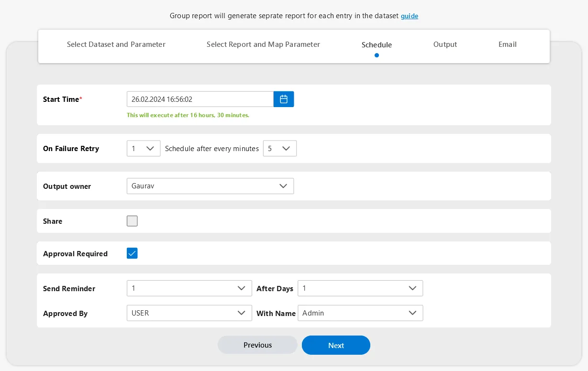The image size is (588, 371).
Task: Open the Send Reminder dropdown
Action: point(189,288)
